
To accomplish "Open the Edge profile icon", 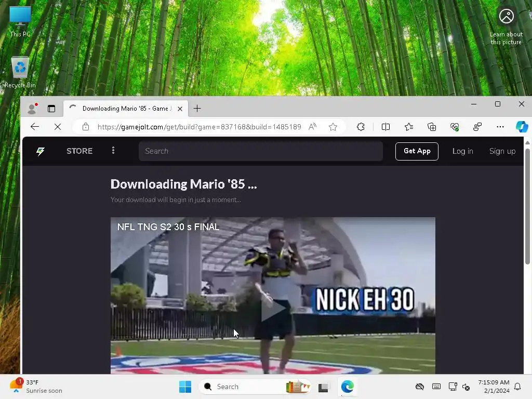I will click(33, 108).
